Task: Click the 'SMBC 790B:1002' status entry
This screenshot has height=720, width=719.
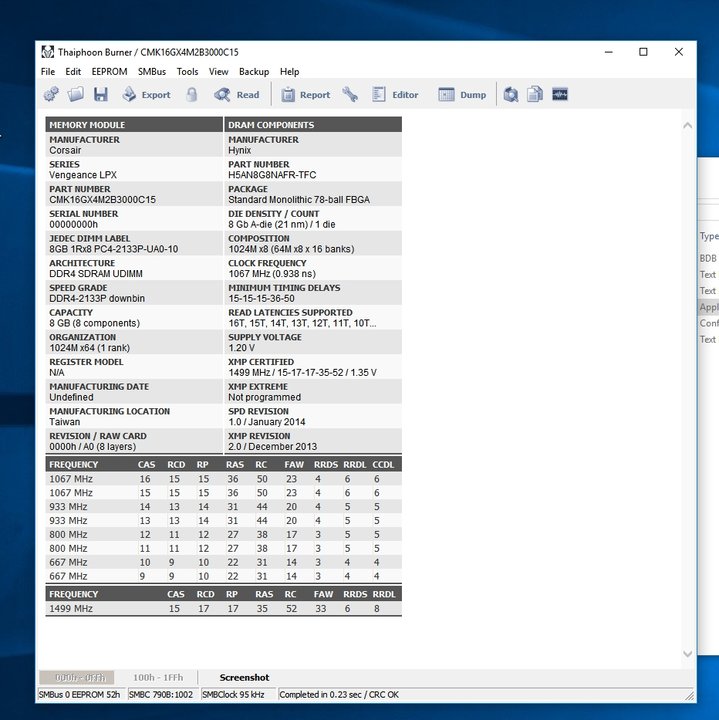Action: (x=161, y=695)
